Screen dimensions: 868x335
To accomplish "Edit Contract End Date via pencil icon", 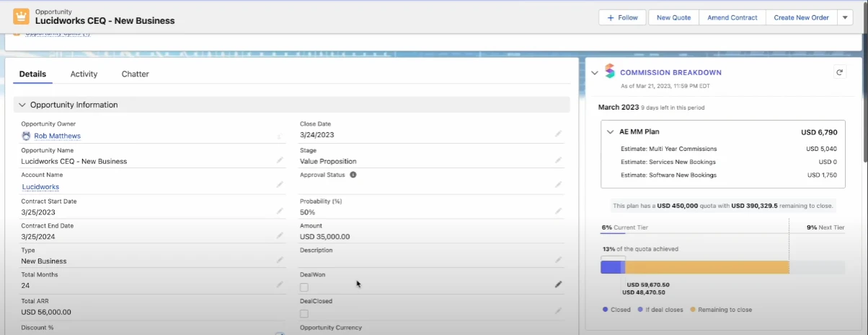I will pyautogui.click(x=280, y=235).
